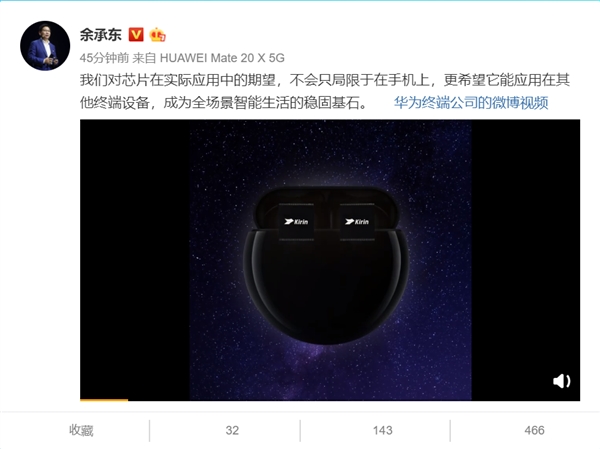Open comments showing count 143
600x449 pixels.
pyautogui.click(x=383, y=430)
